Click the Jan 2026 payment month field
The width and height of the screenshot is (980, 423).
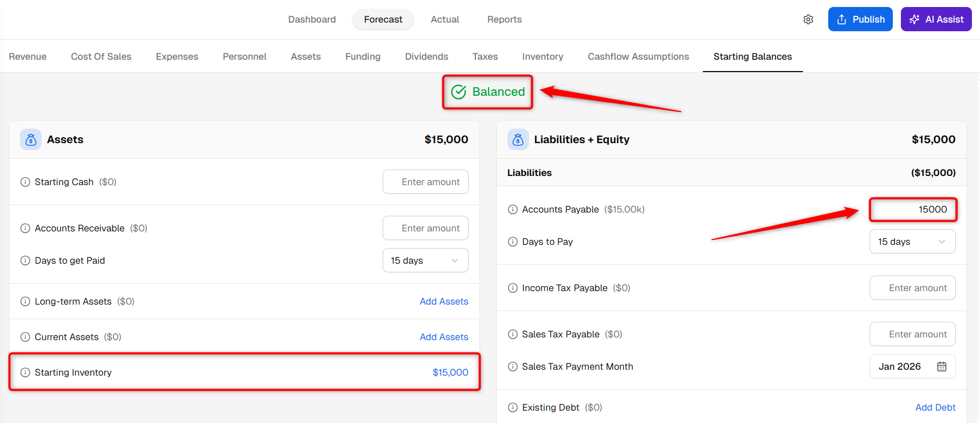(913, 366)
